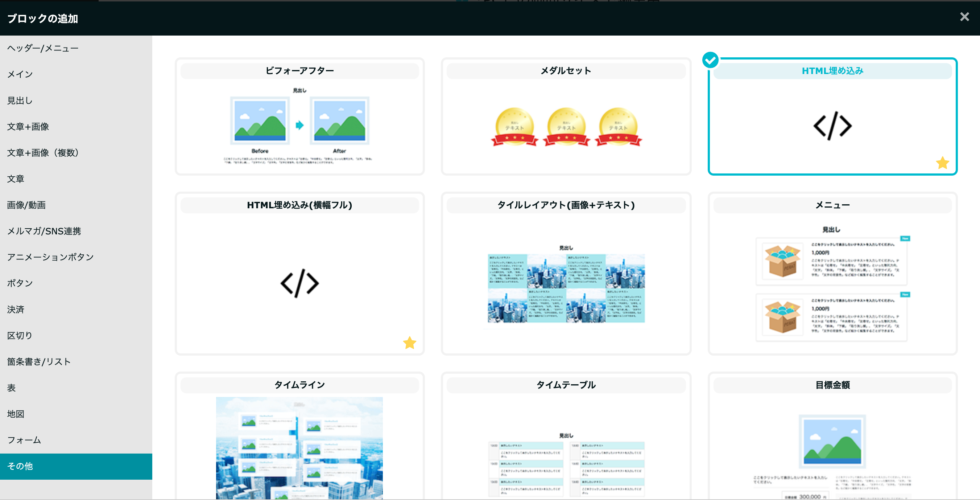
Task: Choose the メニュー block title
Action: pos(832,205)
